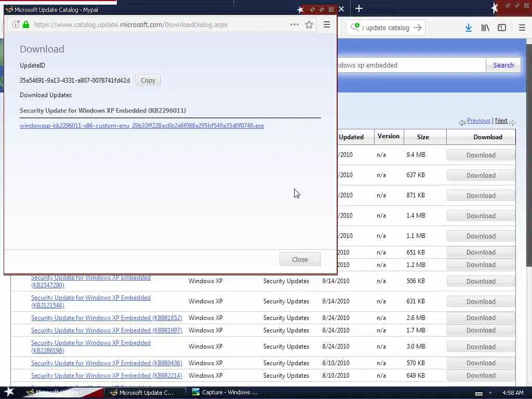532x399 pixels.
Task: Open Security Update KB981997 link
Action: point(107,330)
